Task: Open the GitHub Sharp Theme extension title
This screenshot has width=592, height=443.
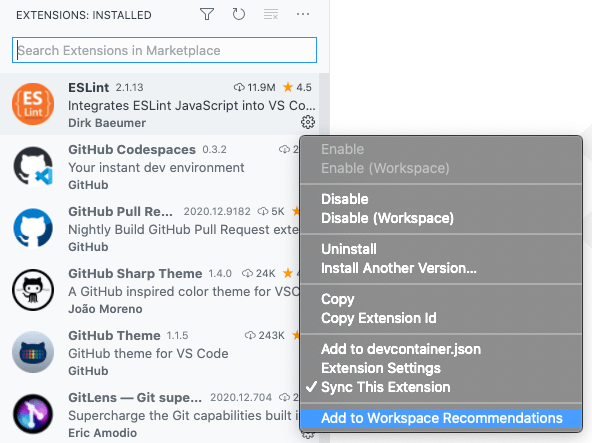Action: [x=135, y=273]
